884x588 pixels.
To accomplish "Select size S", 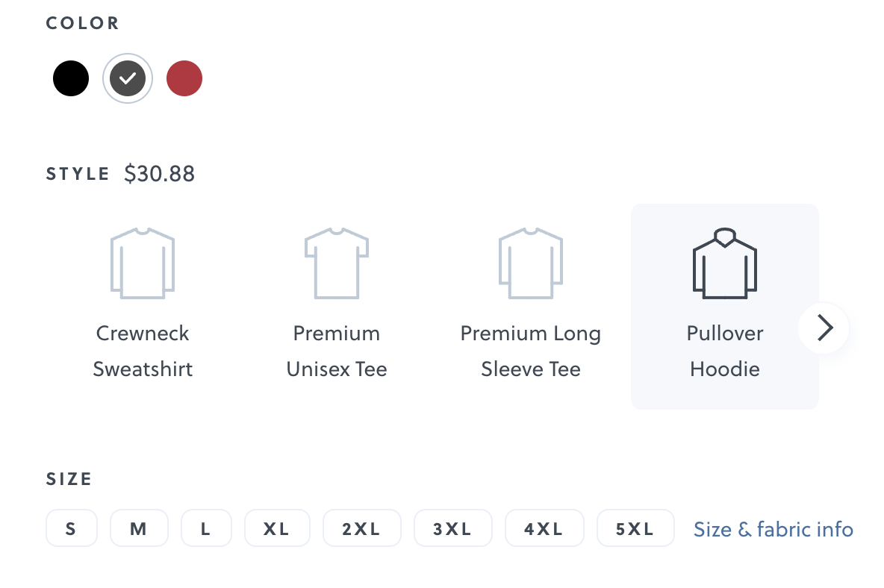I will pos(71,529).
